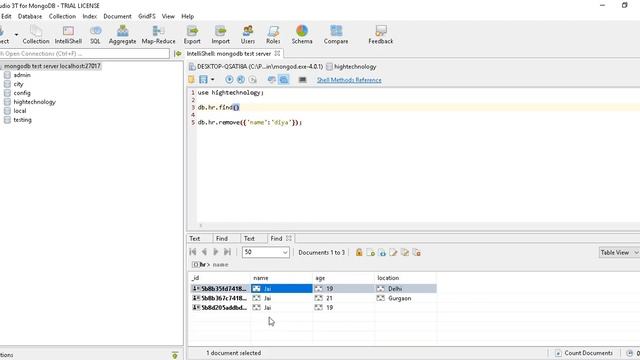
Task: Click the Count Documents button
Action: [584, 353]
